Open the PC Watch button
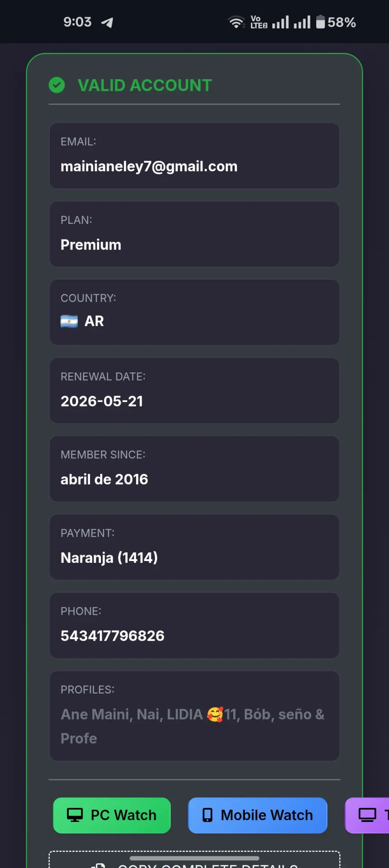Screen dimensions: 389x868 coord(112,815)
